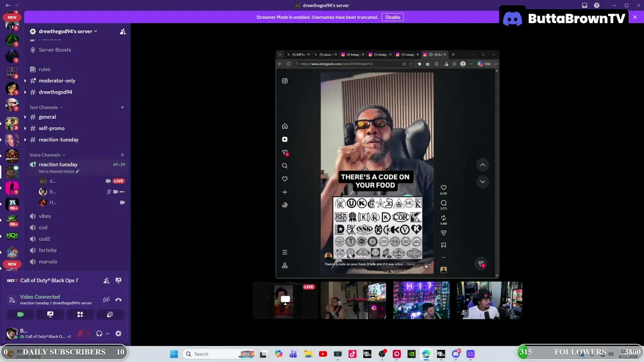Save the reel with bookmark icon
The width and height of the screenshot is (644, 362).
(x=443, y=245)
